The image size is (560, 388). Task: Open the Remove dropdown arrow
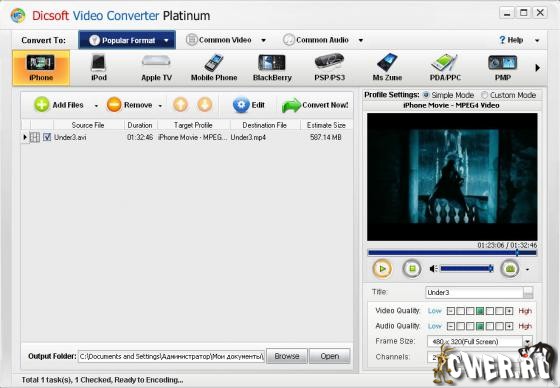[x=160, y=106]
